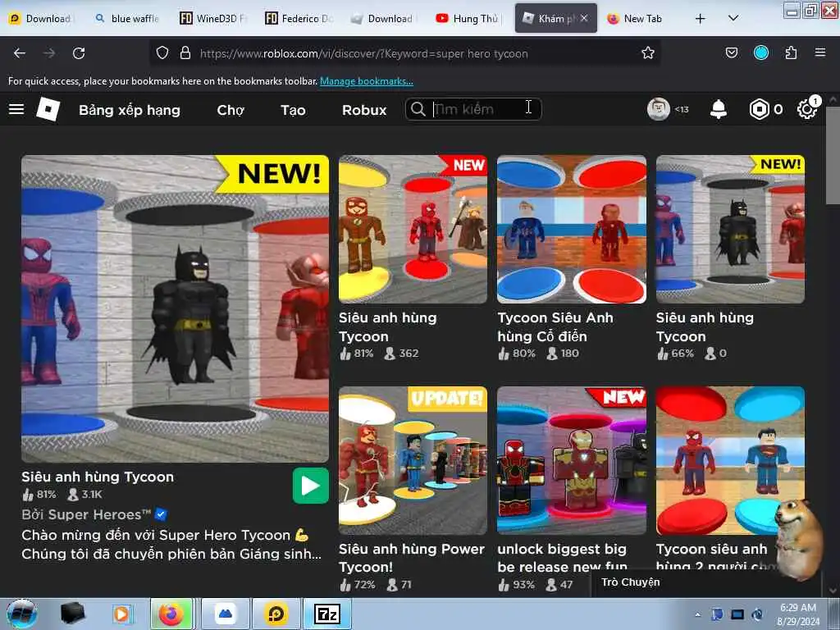Viewport: 840px width, 630px height.
Task: Open the Firefox application menu
Action: (820, 52)
